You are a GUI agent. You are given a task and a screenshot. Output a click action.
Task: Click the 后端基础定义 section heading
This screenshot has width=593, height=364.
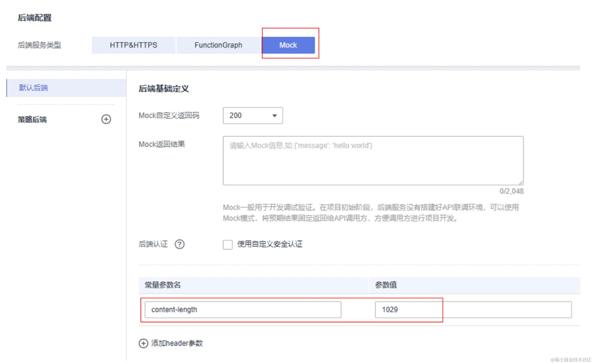pos(164,89)
